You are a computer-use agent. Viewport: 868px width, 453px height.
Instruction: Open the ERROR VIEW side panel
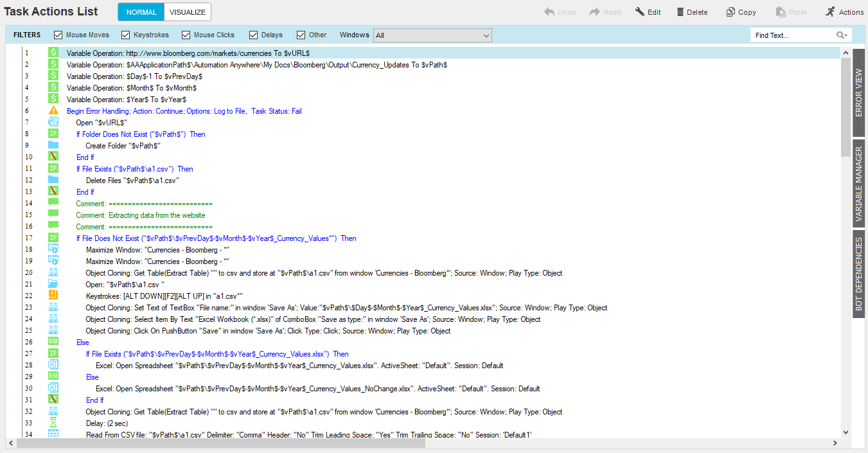858,93
